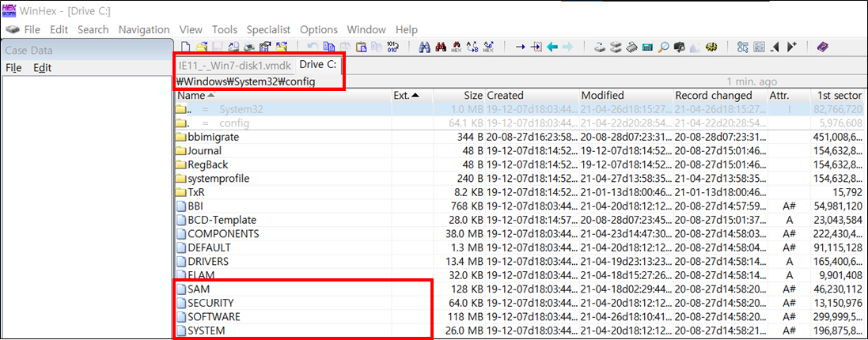Switch to the IE11_-_Win7-disk1.vmdk tab
Screen dimensions: 868x340
(235, 65)
